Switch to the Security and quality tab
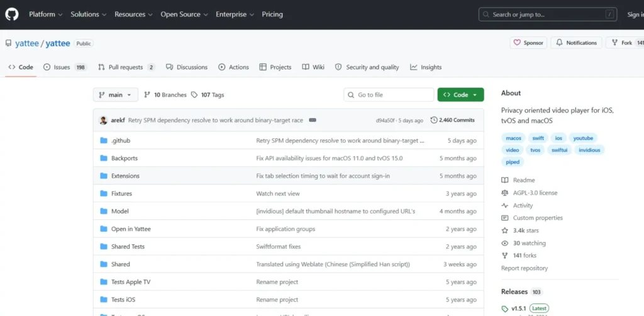This screenshot has height=316, width=644. (x=367, y=67)
